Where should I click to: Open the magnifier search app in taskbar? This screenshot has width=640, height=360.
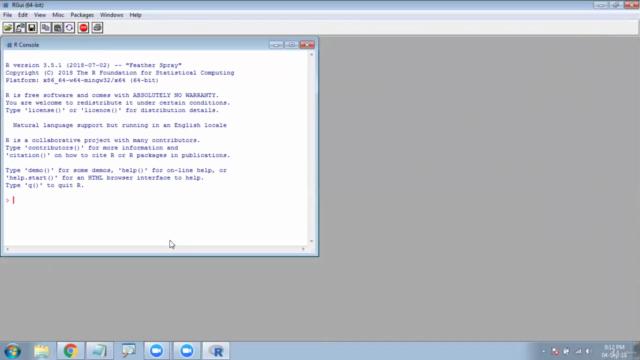(129, 351)
